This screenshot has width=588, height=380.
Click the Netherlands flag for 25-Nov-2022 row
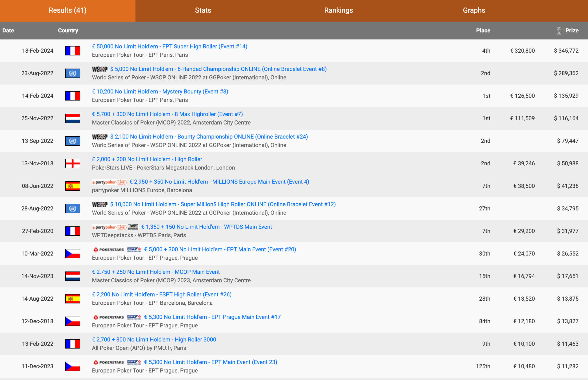click(72, 118)
